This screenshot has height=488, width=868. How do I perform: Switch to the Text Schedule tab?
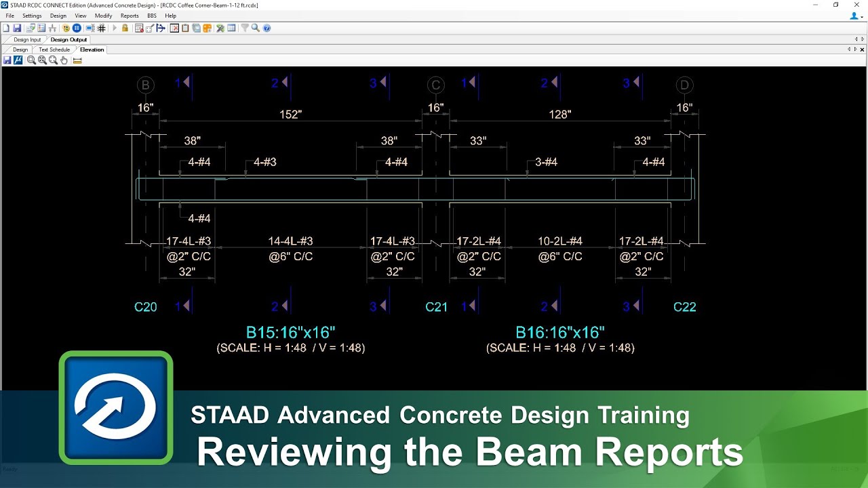pos(54,49)
